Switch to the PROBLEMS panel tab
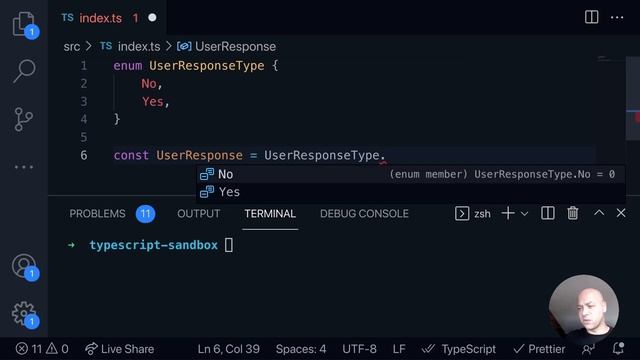Screen dimensions: 640x360 97,213
